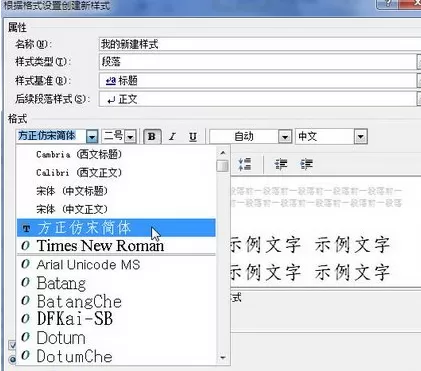Click the 名称 input field
This screenshot has width=421, height=371.
coord(260,44)
